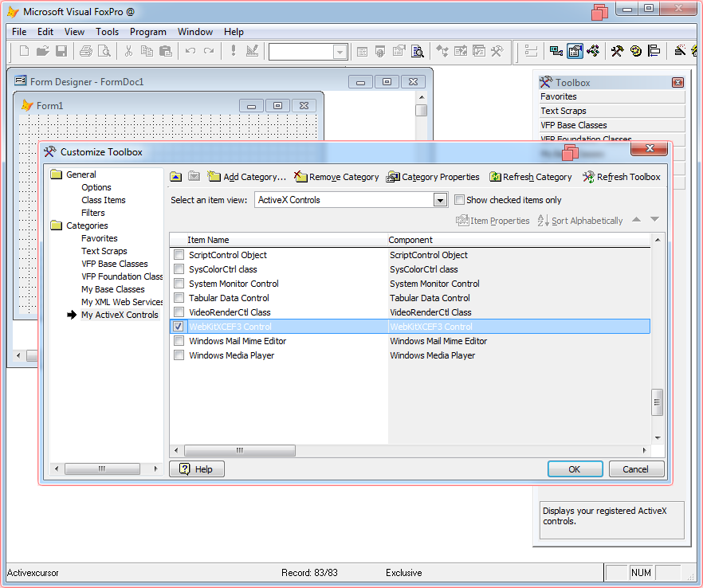
Task: Check the Tabular Data Control checkbox
Action: pos(179,298)
